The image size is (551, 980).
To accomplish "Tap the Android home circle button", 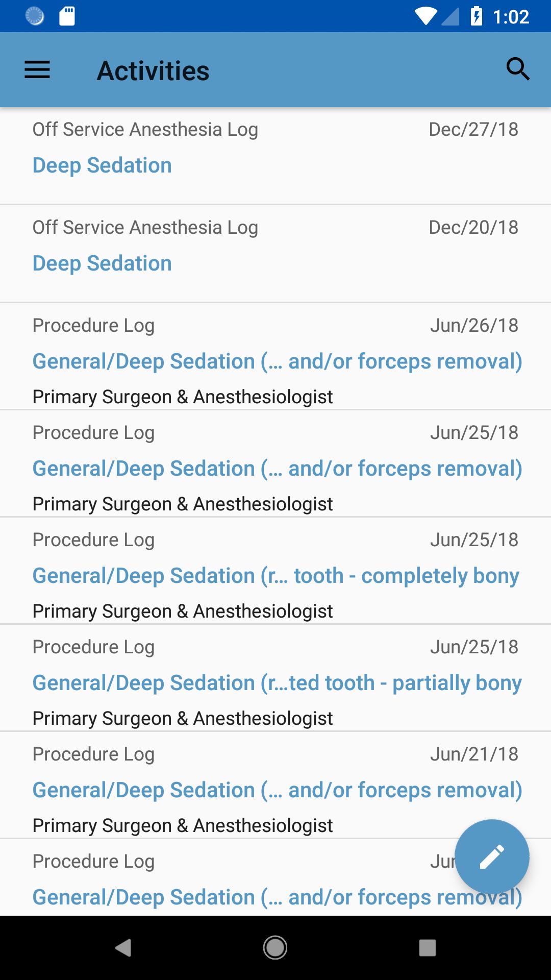I will click(275, 948).
